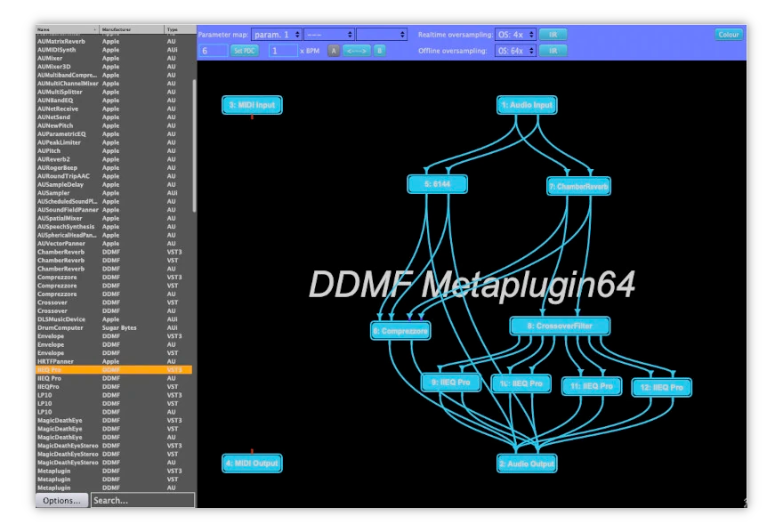Click the Search field below the plugin list
The width and height of the screenshot is (783, 532).
pyautogui.click(x=142, y=500)
